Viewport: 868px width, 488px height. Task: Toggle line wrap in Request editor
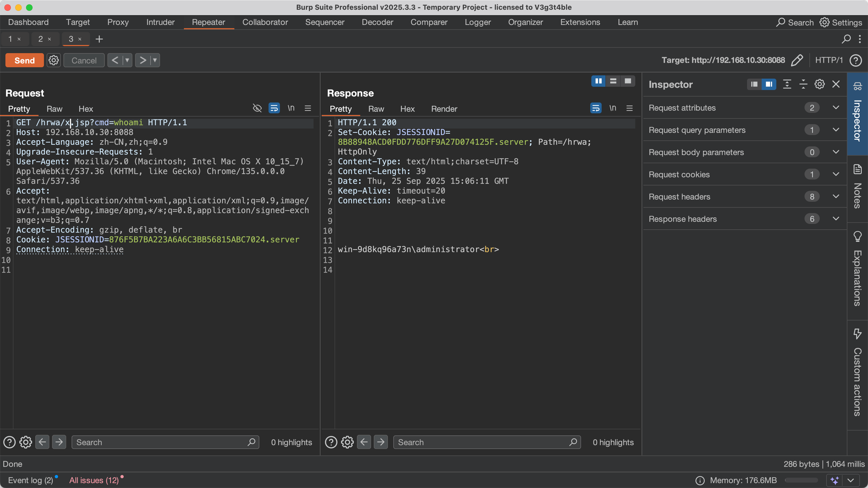pyautogui.click(x=274, y=108)
